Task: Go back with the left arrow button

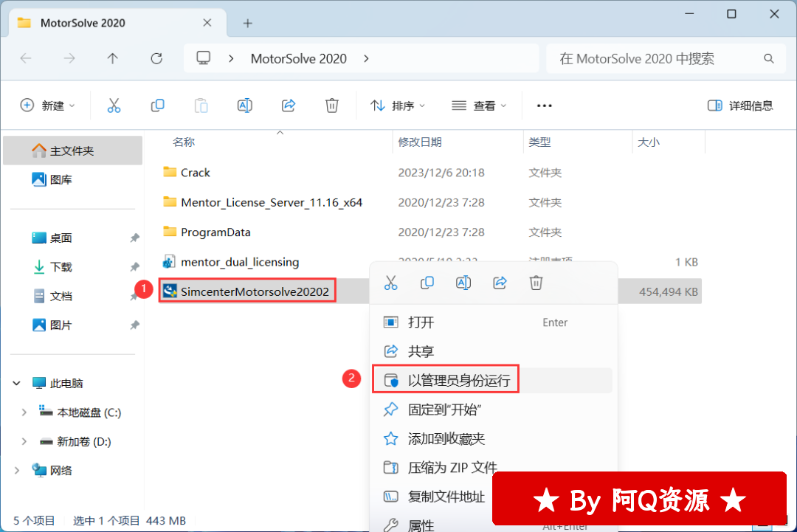Action: [x=26, y=58]
